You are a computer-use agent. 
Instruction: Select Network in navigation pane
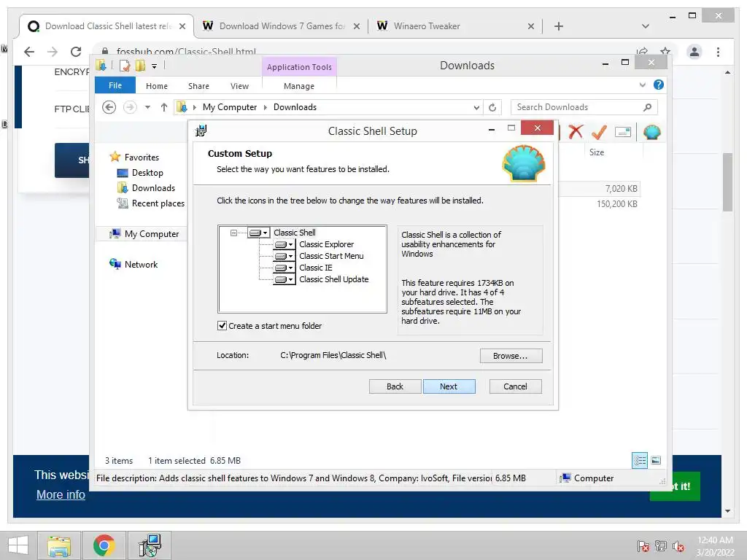[x=141, y=264]
